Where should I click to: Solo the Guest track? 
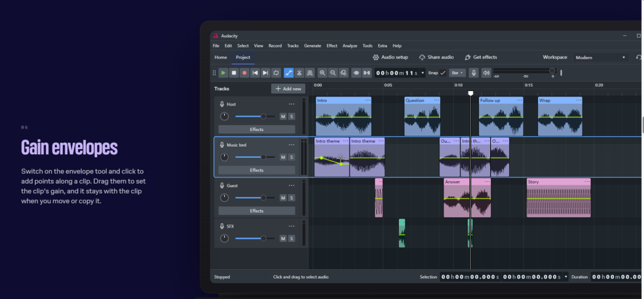pos(291,198)
